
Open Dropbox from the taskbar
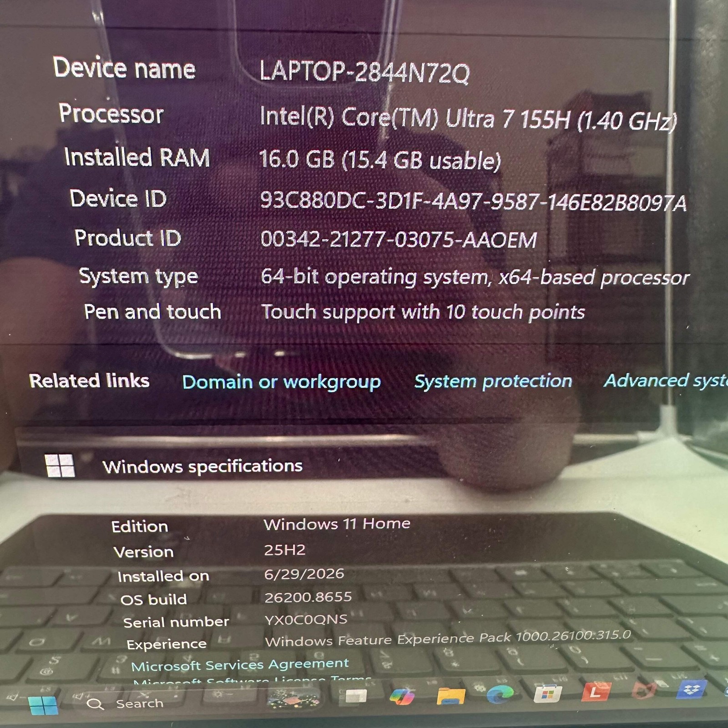[691, 690]
